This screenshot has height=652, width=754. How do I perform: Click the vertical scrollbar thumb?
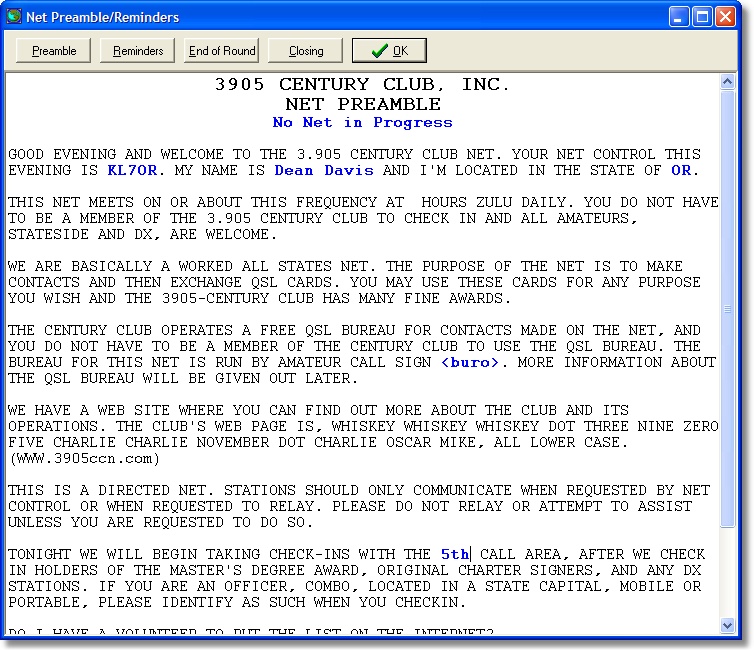pos(729,310)
